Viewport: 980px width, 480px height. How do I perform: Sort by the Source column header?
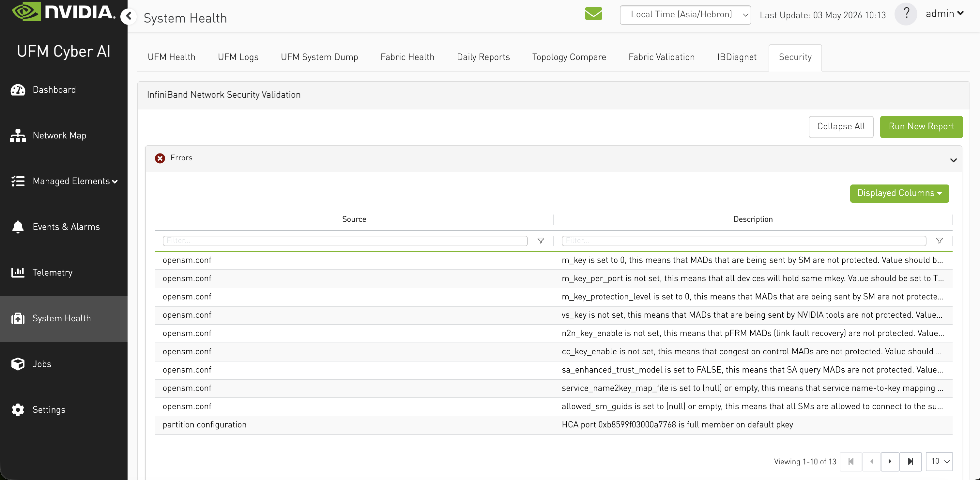point(354,219)
